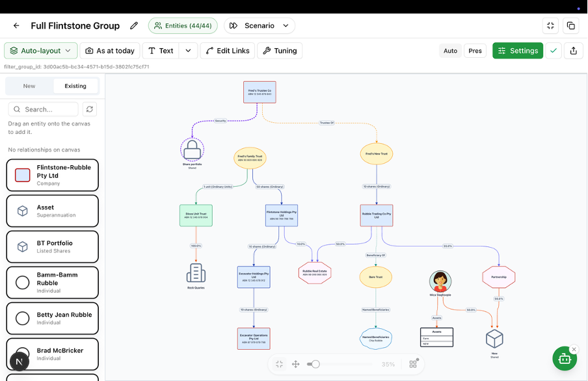Select the Text tool
The width and height of the screenshot is (588, 381).
(161, 51)
